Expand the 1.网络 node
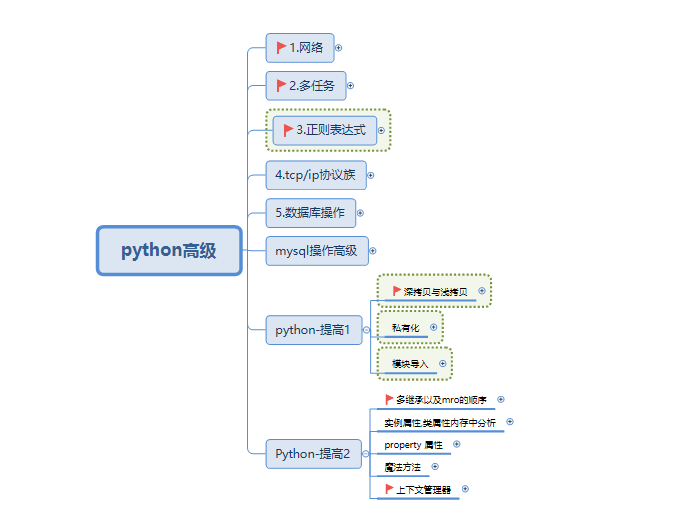 tap(338, 48)
